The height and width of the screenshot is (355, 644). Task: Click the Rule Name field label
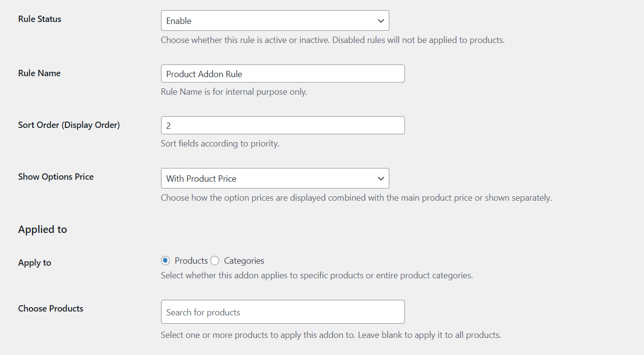click(x=40, y=73)
